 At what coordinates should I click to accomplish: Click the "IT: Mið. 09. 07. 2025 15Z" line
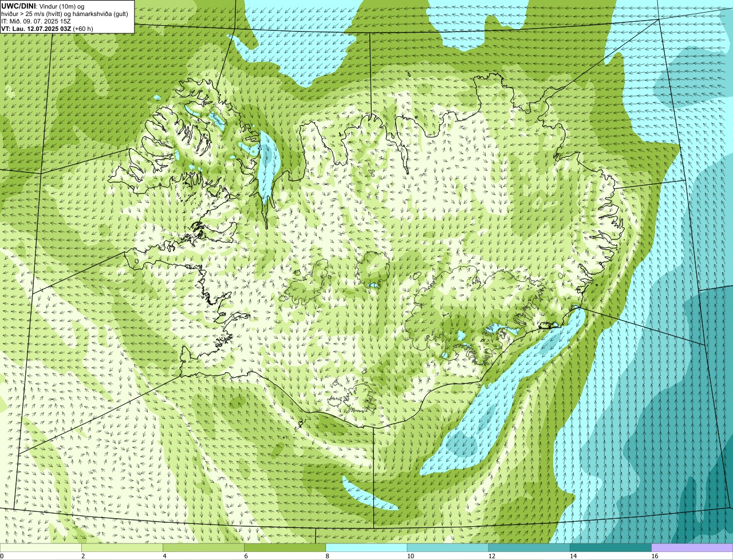(x=36, y=21)
